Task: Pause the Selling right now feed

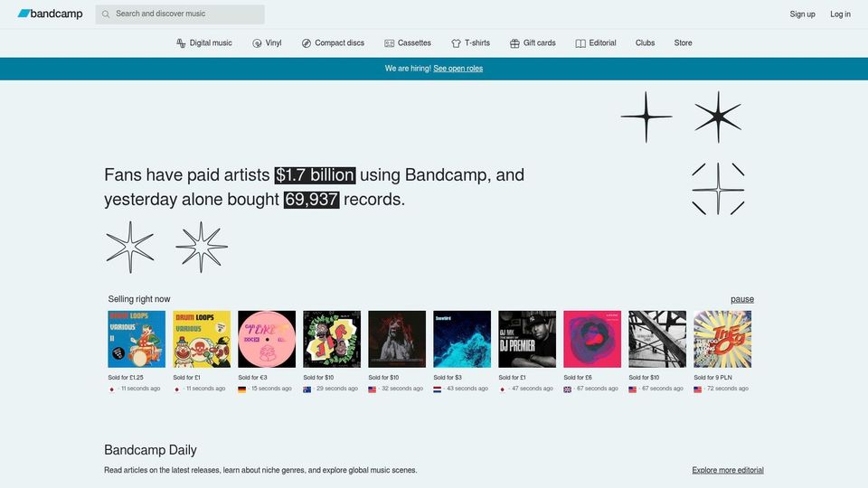Action: pos(741,299)
